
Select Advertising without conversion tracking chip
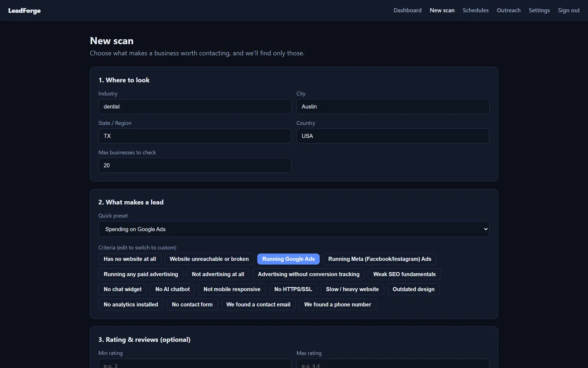point(309,274)
